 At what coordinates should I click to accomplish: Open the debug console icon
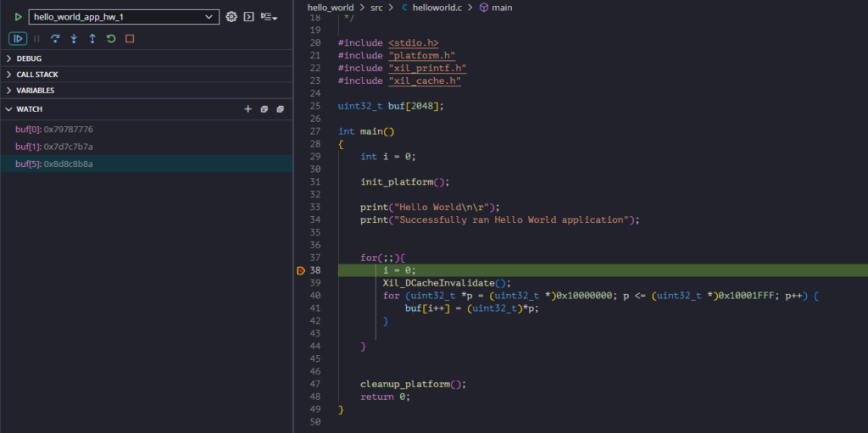point(249,17)
